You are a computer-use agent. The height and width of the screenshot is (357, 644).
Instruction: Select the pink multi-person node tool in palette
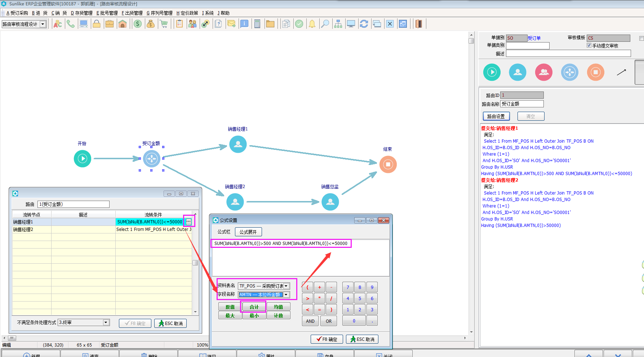(x=544, y=72)
